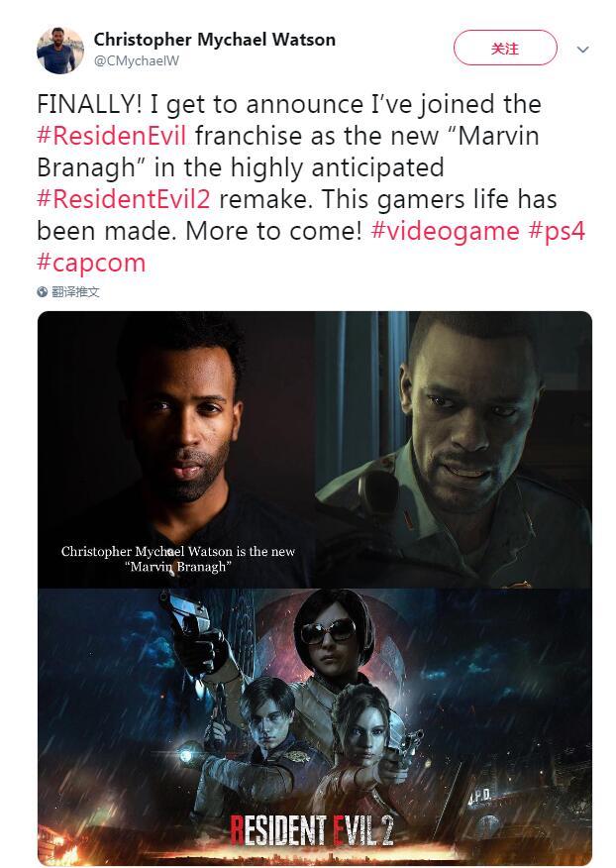Click the tweet body text
Screen dimensions: 616x868
pyautogui.click(x=311, y=183)
